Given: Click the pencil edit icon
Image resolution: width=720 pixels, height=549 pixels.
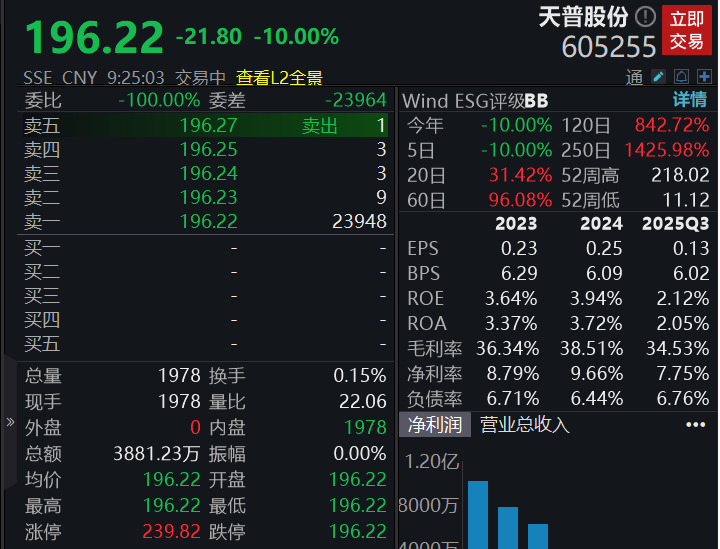Looking at the screenshot, I should (658, 77).
